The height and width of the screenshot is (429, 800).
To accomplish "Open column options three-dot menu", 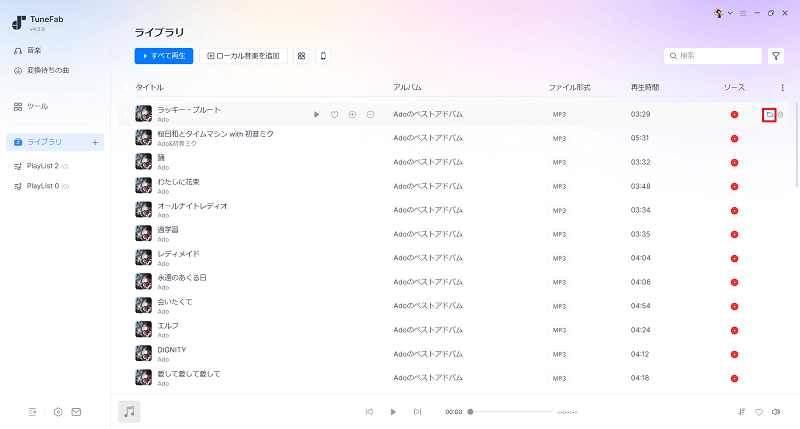I will click(782, 88).
